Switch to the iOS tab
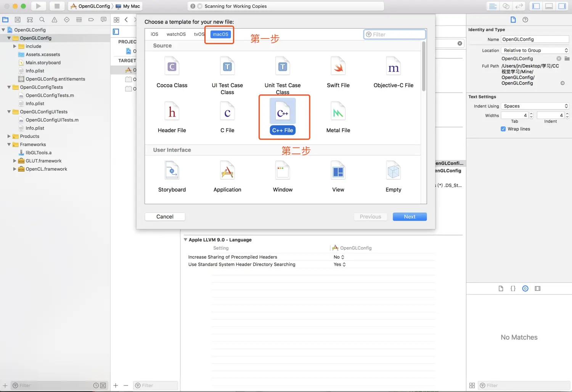 click(154, 34)
